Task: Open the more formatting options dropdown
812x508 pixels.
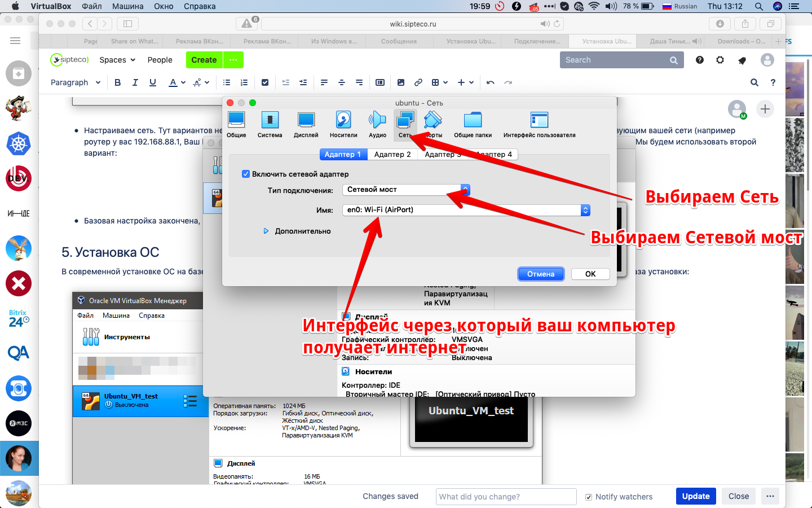Action: point(201,82)
